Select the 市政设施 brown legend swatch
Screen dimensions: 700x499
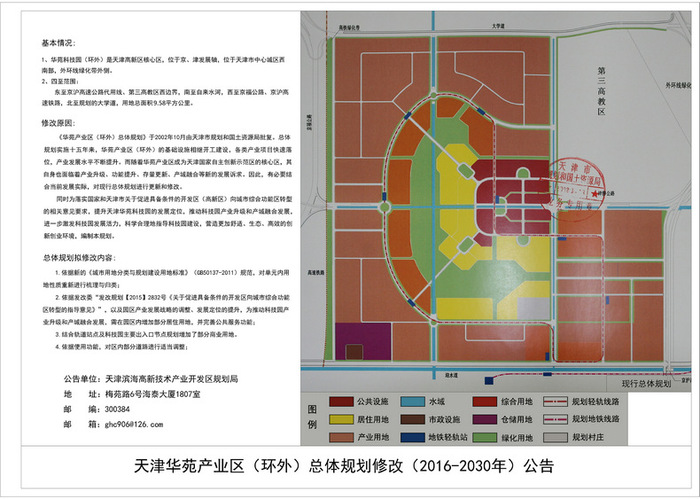[412, 419]
